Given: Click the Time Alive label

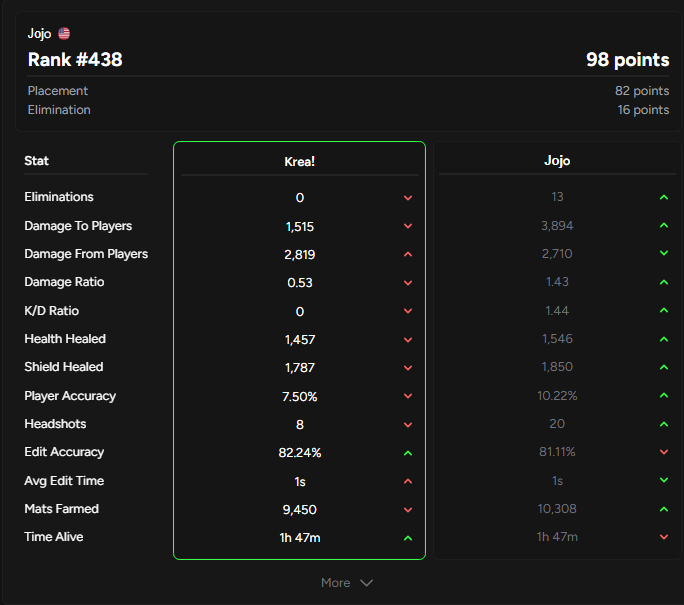Looking at the screenshot, I should point(54,537).
